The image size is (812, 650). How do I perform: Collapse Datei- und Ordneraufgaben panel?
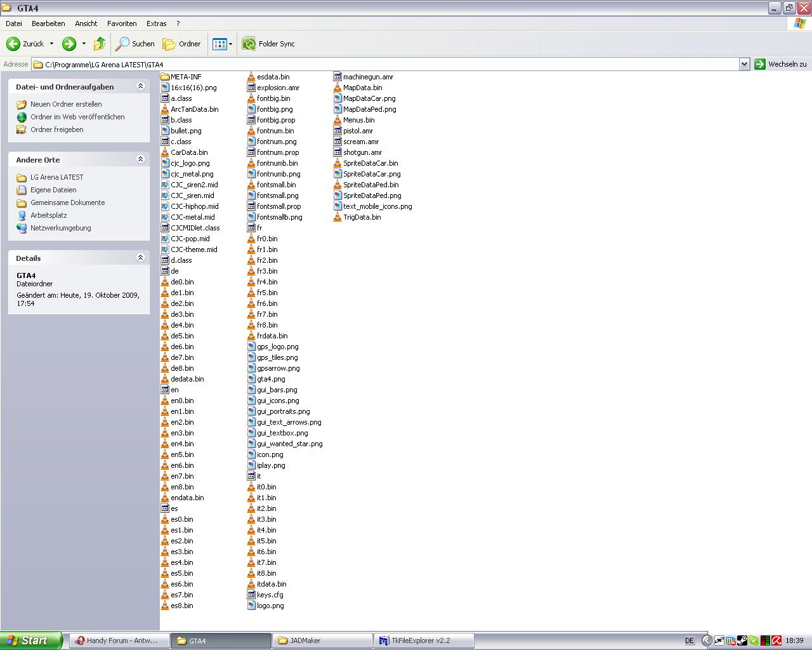(x=140, y=86)
